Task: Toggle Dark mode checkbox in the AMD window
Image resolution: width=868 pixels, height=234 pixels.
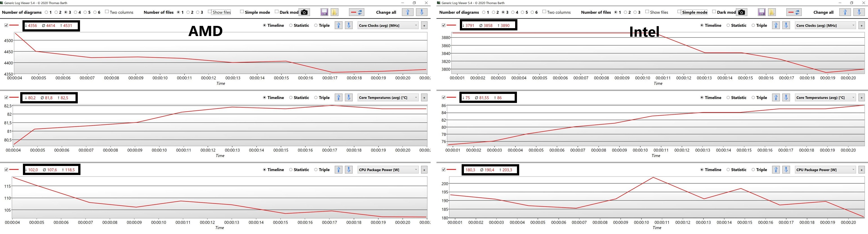Action: coord(277,12)
